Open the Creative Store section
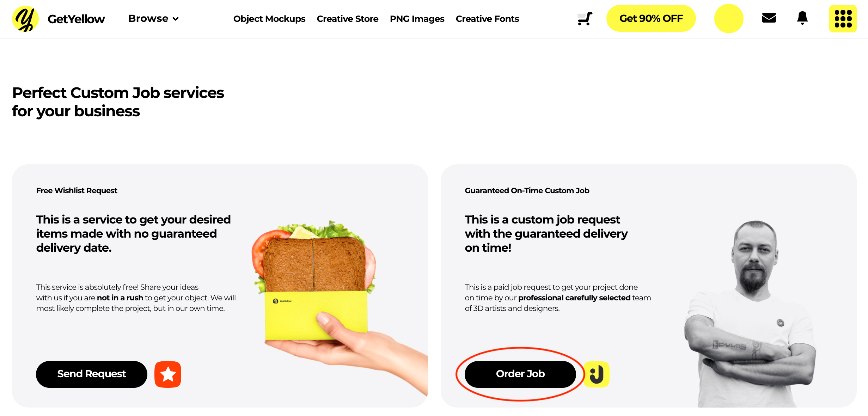 (x=348, y=19)
